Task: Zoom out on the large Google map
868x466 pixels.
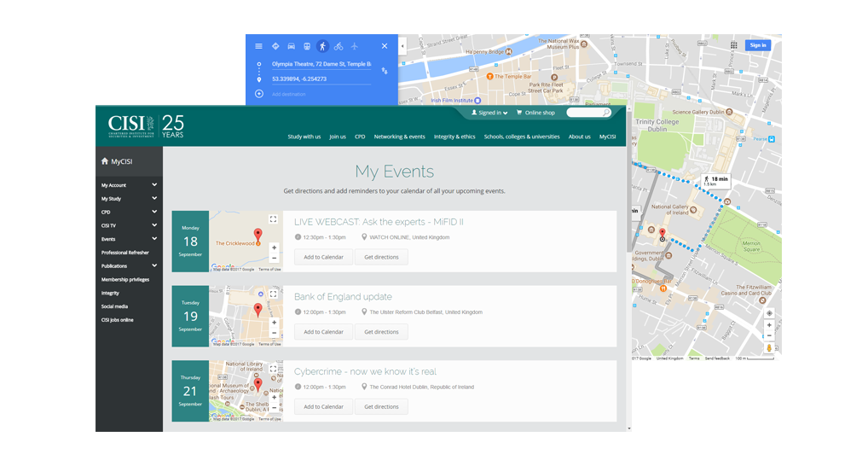Action: click(769, 335)
